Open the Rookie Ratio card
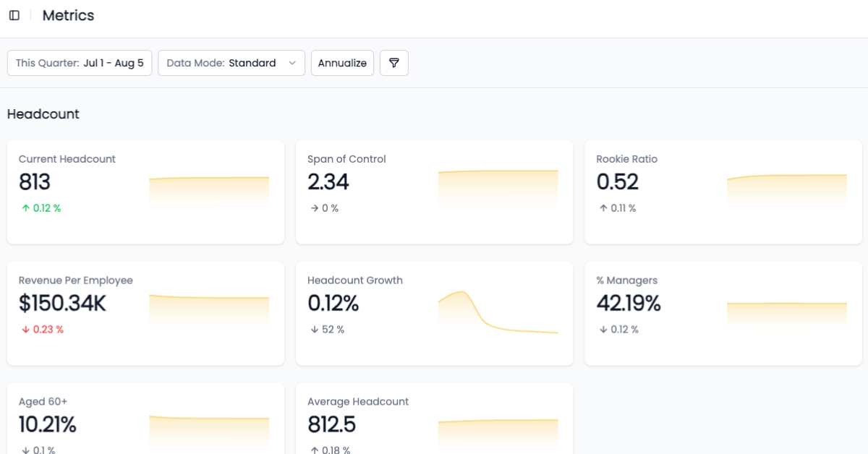 coord(723,192)
